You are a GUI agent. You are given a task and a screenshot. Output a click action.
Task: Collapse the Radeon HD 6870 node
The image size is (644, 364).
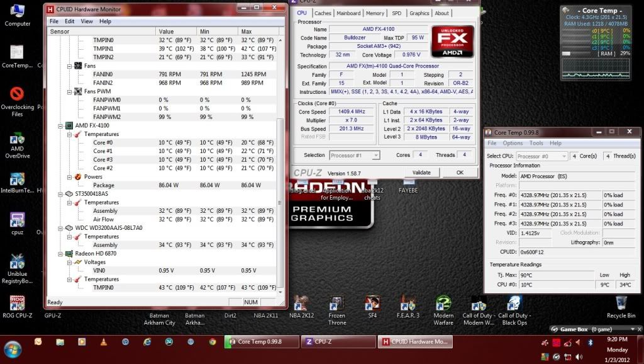60,254
